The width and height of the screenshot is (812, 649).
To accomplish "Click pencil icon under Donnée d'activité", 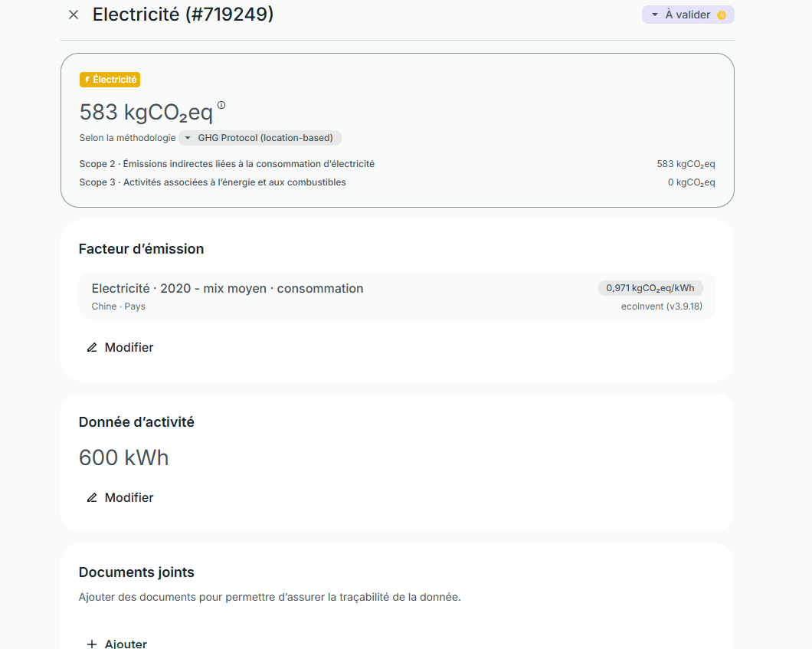I will pos(92,498).
